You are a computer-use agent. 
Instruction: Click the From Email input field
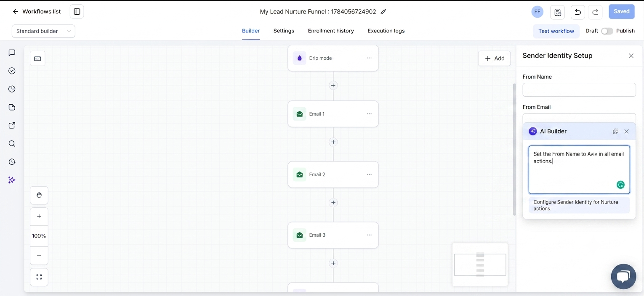pyautogui.click(x=579, y=118)
